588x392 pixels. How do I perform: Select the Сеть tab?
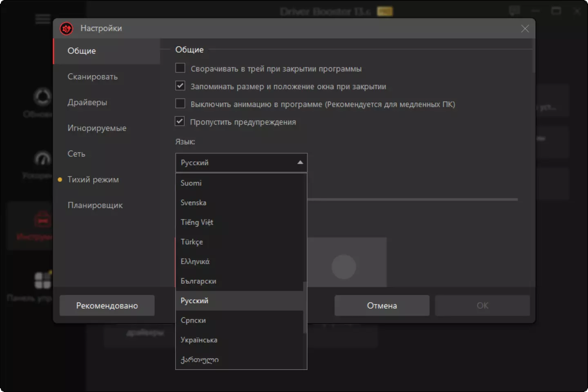tap(107, 154)
